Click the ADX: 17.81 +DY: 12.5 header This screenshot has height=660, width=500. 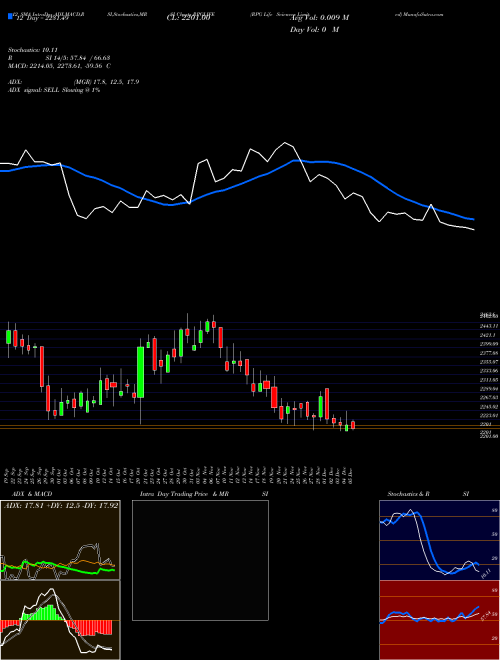click(x=61, y=506)
